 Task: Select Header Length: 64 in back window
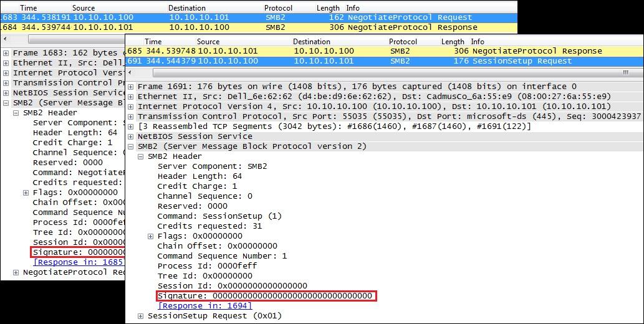[x=75, y=133]
